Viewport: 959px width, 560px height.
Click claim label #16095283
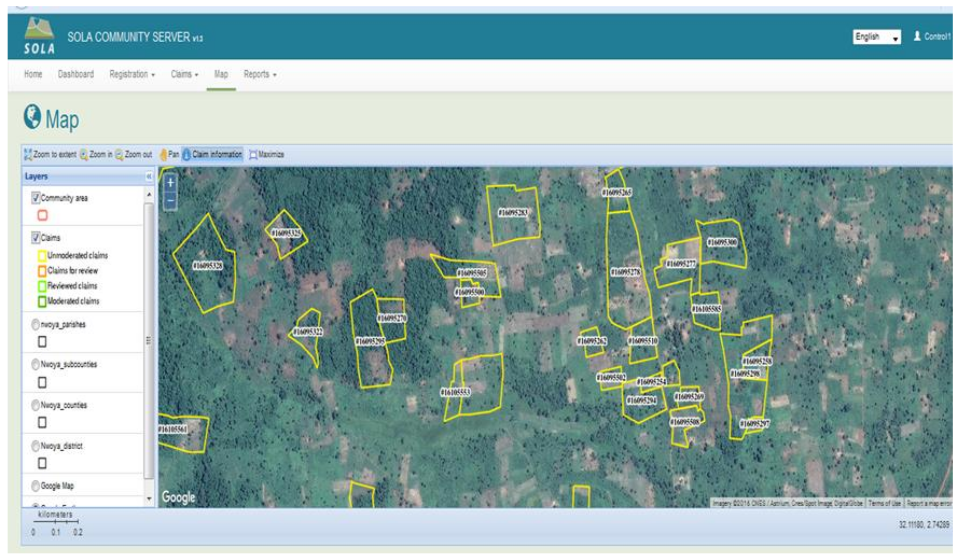tap(513, 213)
